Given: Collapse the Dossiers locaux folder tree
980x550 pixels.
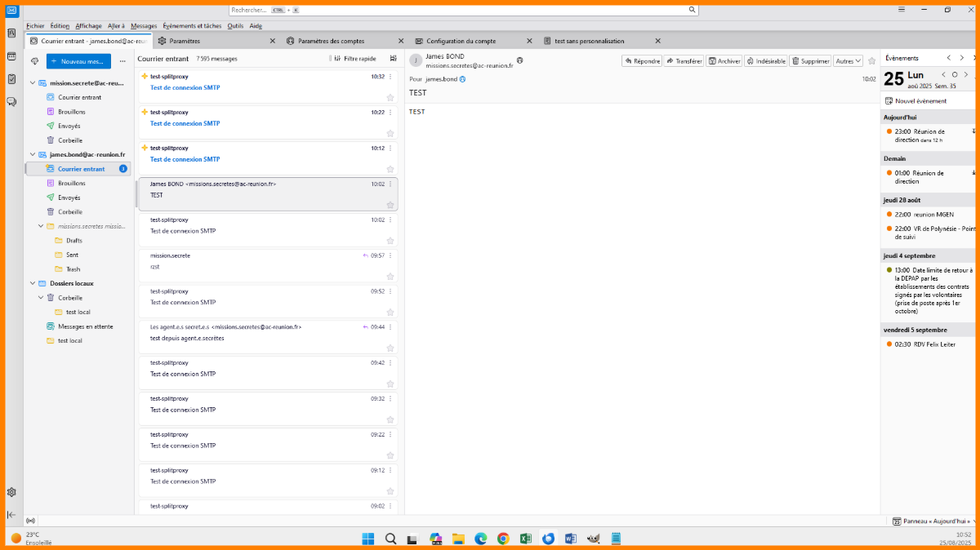Looking at the screenshot, I should pos(32,283).
